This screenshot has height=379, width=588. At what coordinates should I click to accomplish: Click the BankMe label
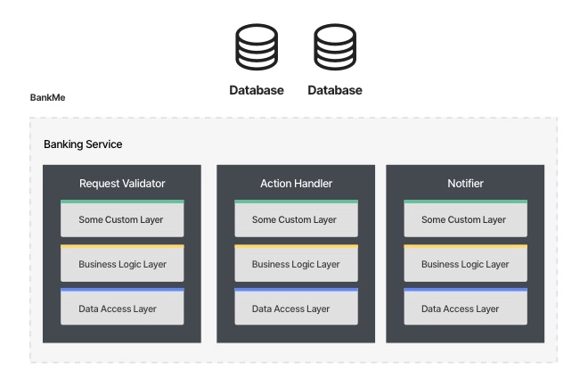[x=47, y=97]
